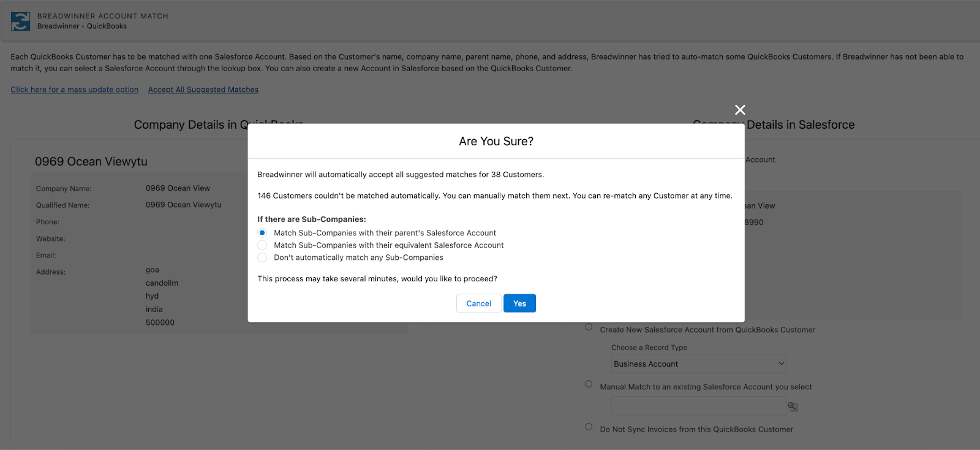Click the 0969 Ocean Viewytu heading
The width and height of the screenshot is (980, 450).
click(x=91, y=162)
